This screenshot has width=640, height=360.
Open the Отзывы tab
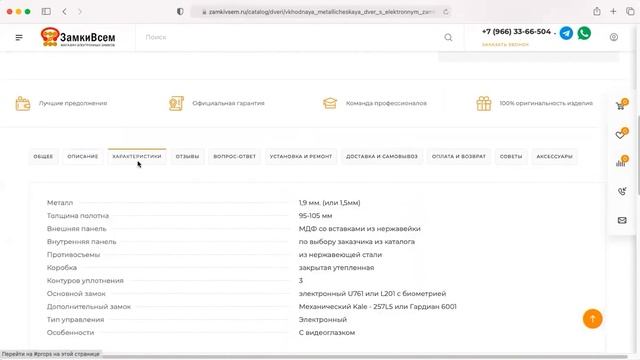point(187,156)
